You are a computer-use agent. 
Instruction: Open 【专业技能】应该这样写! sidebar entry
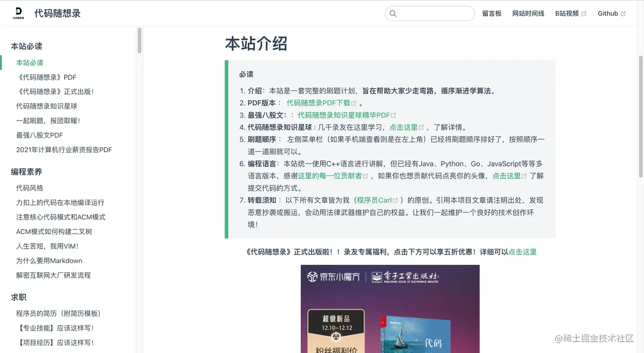click(x=55, y=328)
